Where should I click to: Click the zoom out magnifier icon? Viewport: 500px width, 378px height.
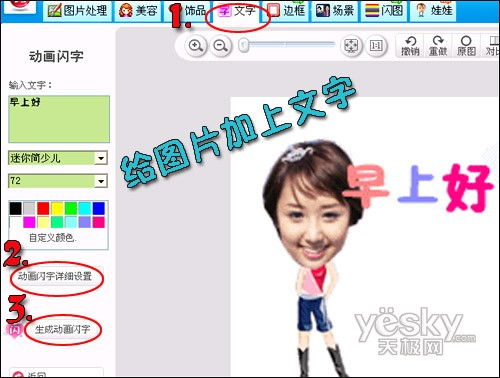tap(221, 45)
